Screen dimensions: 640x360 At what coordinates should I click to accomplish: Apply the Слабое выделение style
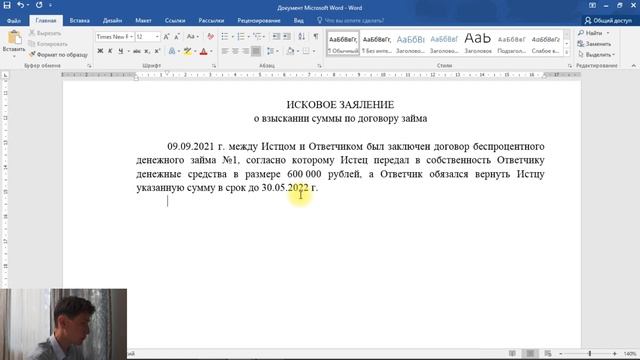[545, 43]
